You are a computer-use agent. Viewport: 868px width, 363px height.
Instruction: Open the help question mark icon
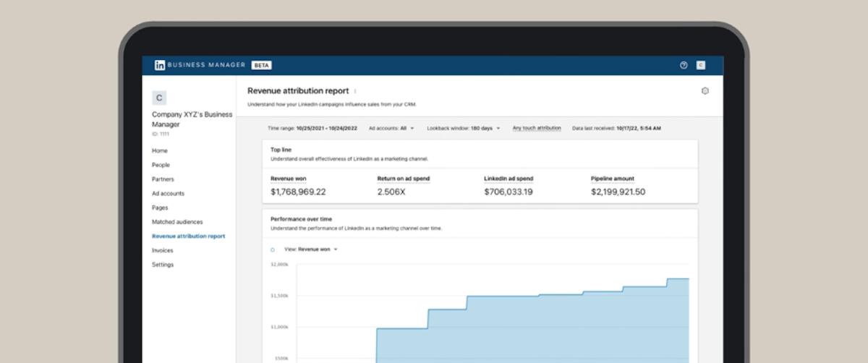[x=684, y=65]
